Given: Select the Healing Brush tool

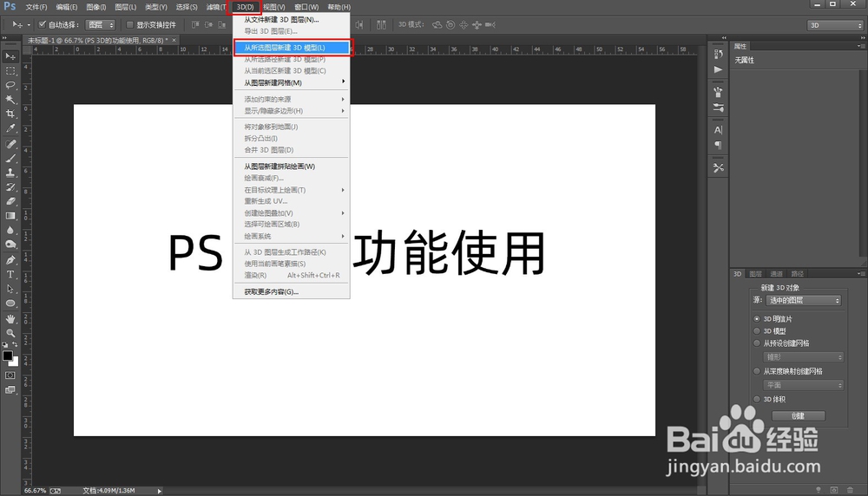Looking at the screenshot, I should click(10, 144).
